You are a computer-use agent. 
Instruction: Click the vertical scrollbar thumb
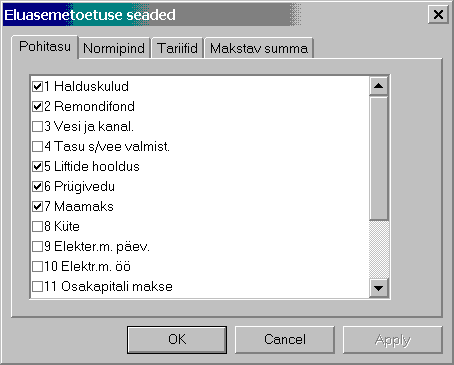tap(378, 158)
